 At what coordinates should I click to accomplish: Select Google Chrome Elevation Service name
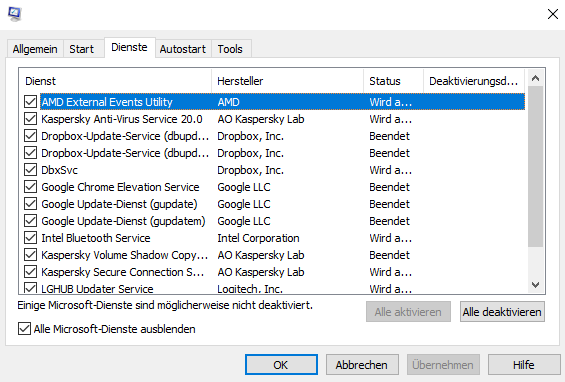tap(120, 187)
